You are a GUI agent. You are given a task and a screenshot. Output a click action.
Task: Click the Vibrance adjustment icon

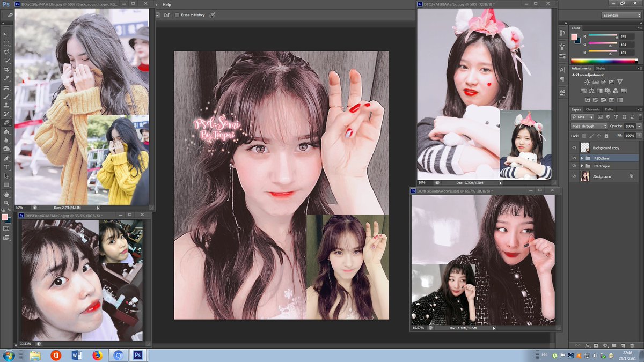point(620,82)
